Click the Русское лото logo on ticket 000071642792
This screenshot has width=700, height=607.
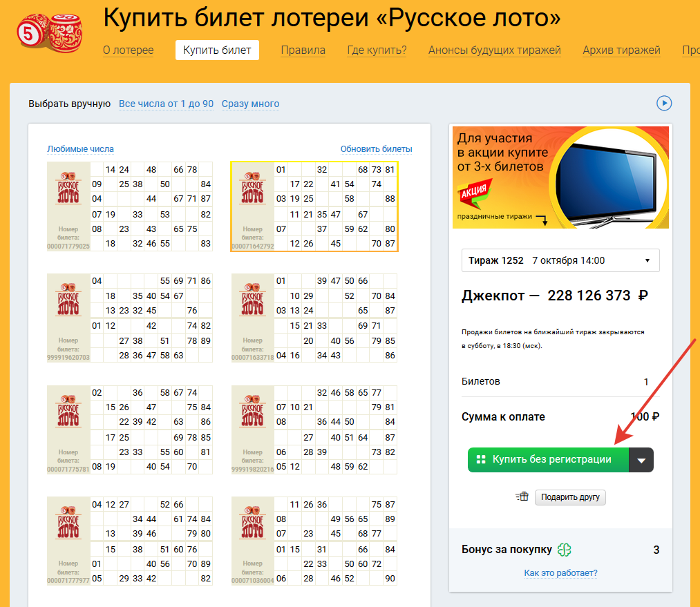point(253,188)
